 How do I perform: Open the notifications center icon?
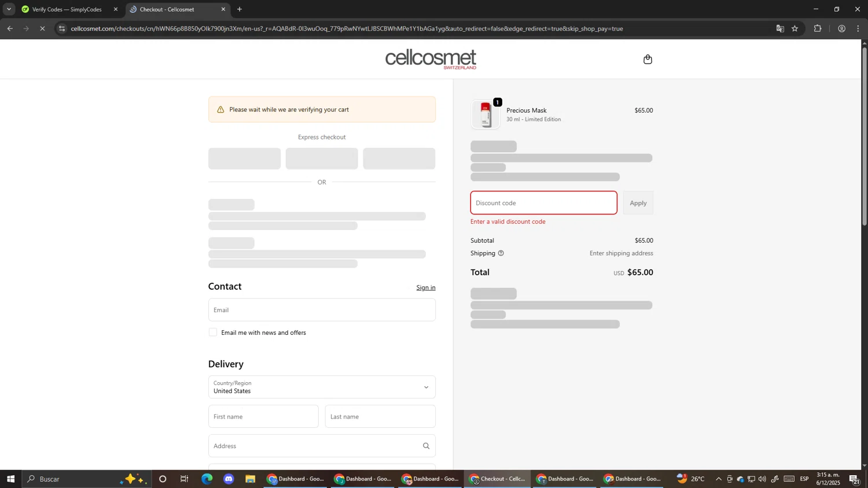(855, 479)
